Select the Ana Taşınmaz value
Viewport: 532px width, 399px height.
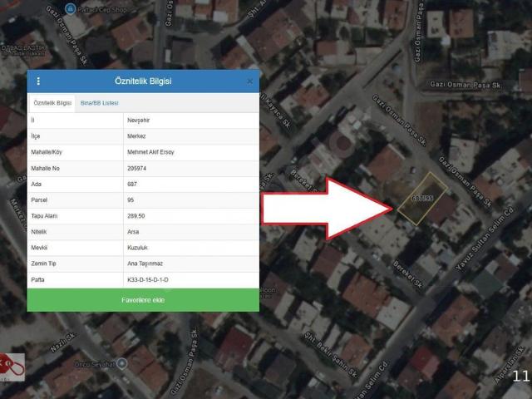145,264
